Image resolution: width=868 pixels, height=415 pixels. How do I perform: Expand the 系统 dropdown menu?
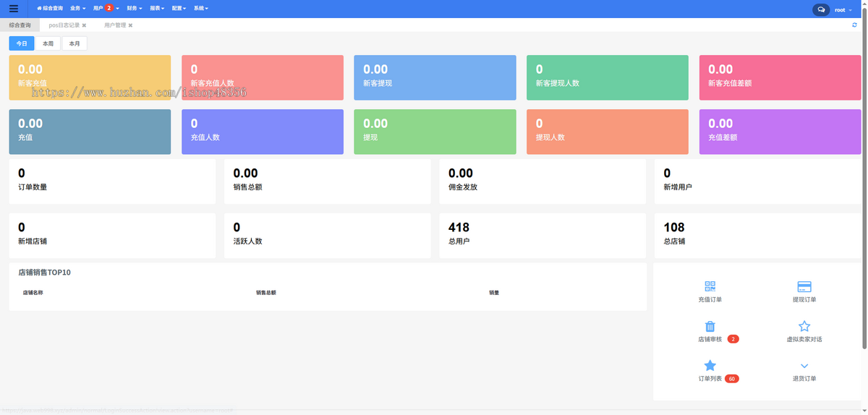click(201, 9)
